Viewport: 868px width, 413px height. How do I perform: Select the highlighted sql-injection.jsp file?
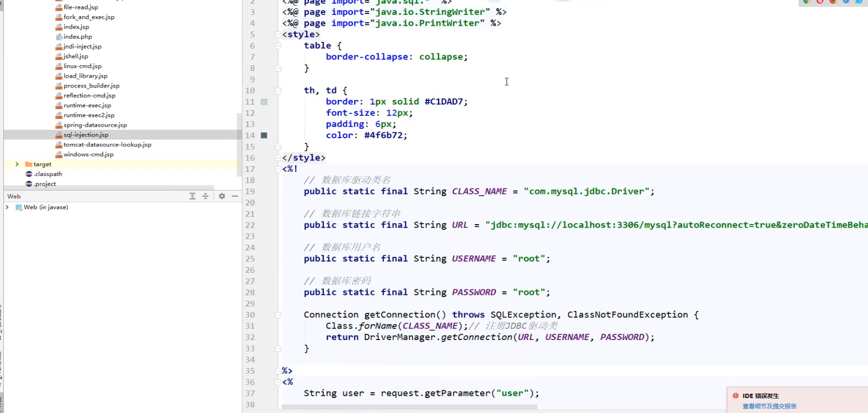(x=86, y=135)
